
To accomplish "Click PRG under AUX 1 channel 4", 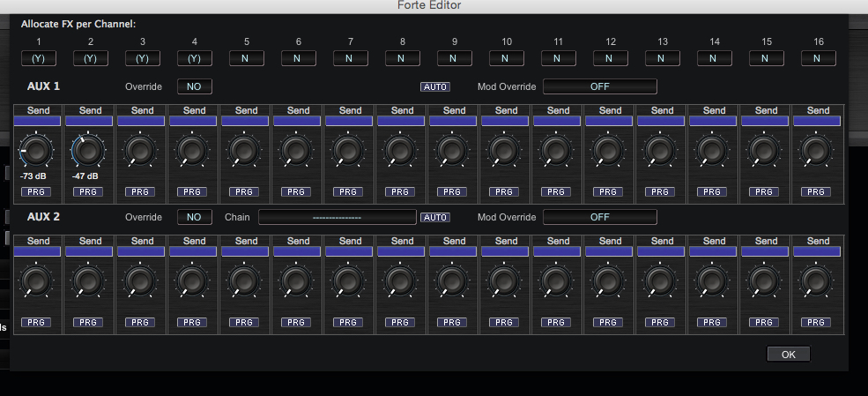I will coord(192,191).
